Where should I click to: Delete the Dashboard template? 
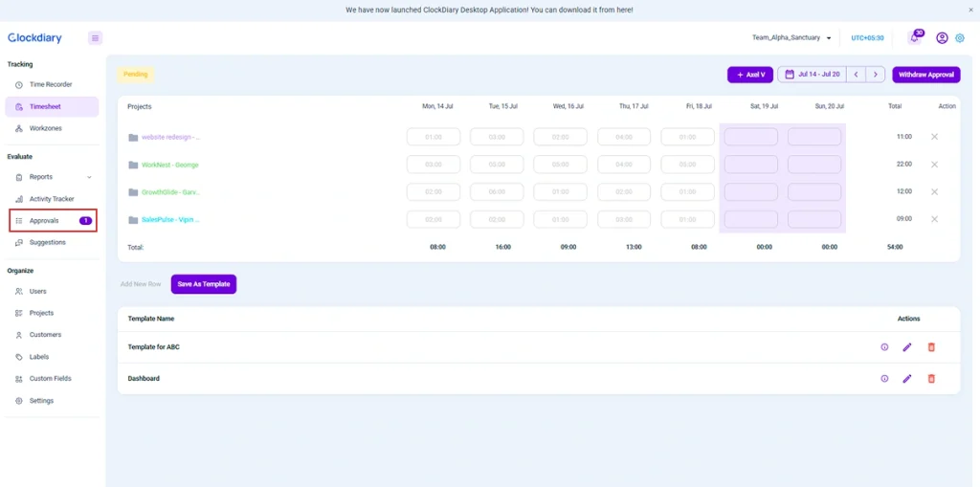(x=931, y=378)
